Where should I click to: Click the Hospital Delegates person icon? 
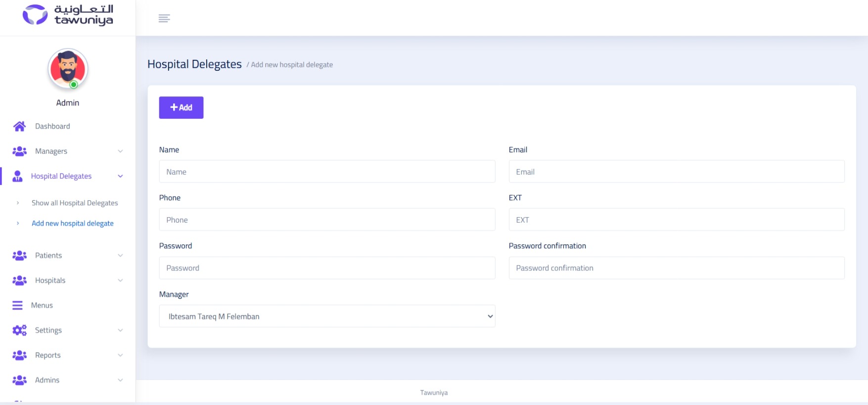(17, 177)
